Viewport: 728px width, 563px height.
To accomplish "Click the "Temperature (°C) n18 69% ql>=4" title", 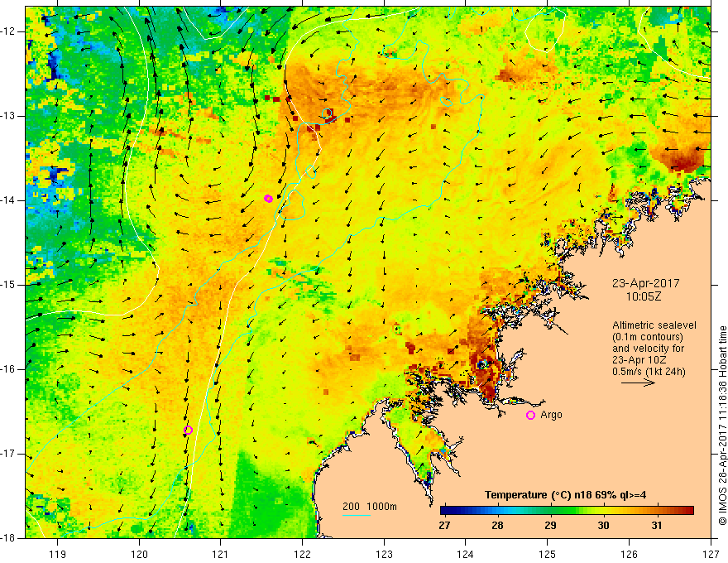I will click(x=565, y=495).
